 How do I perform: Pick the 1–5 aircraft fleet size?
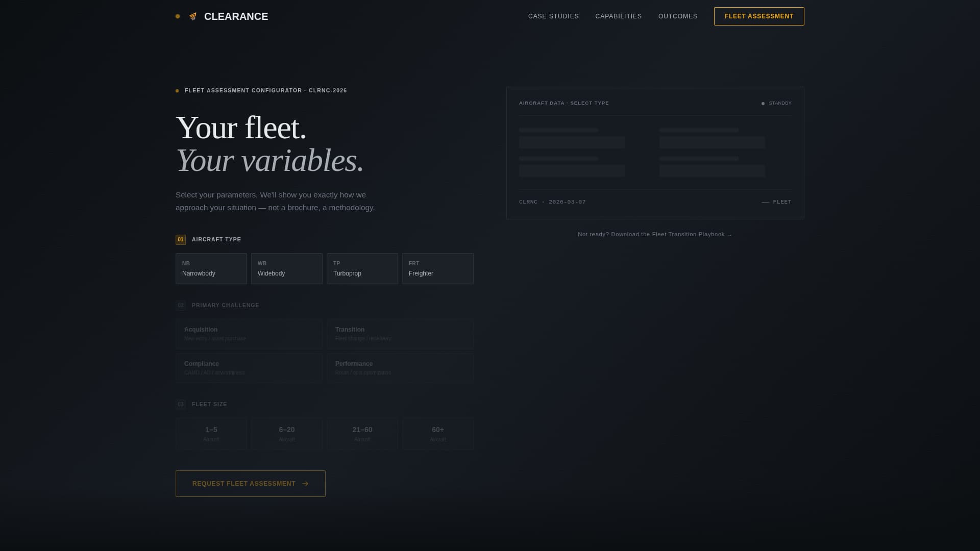tap(211, 434)
